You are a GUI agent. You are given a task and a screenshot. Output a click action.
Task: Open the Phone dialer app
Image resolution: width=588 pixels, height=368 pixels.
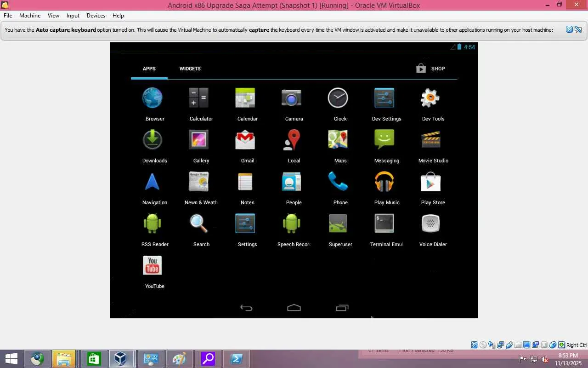tap(338, 182)
